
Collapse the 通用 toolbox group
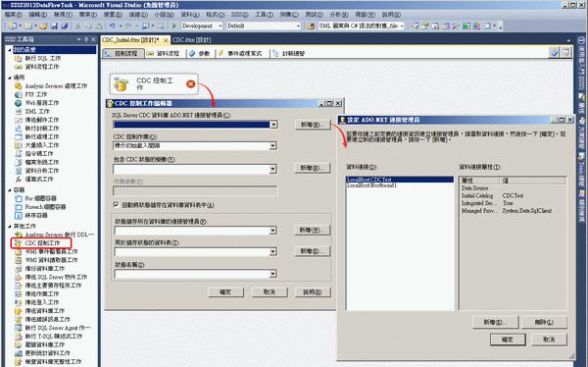(x=10, y=78)
